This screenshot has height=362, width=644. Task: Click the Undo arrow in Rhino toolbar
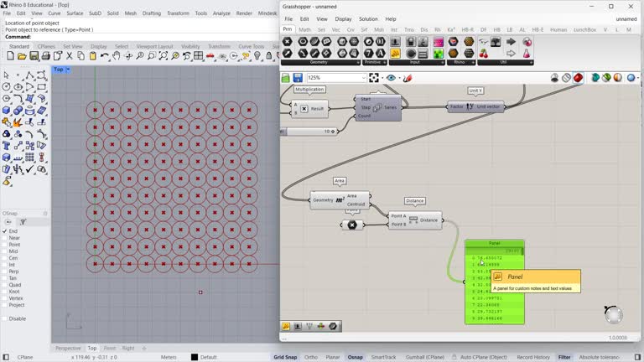click(104, 56)
